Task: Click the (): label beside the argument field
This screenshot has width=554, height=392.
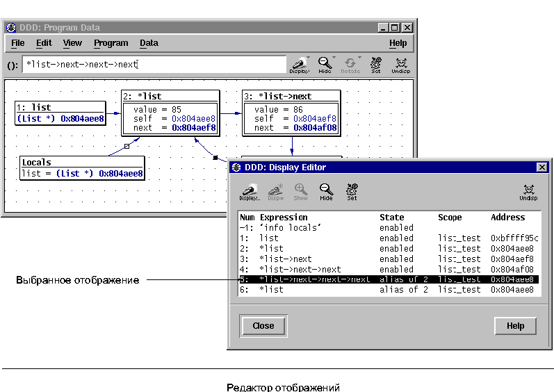Action: tap(13, 65)
